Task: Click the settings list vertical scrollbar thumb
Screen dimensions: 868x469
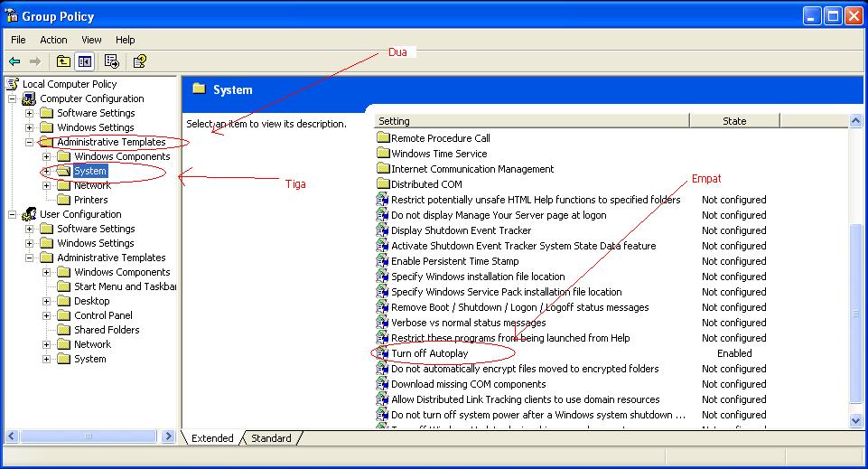Action: [856, 314]
